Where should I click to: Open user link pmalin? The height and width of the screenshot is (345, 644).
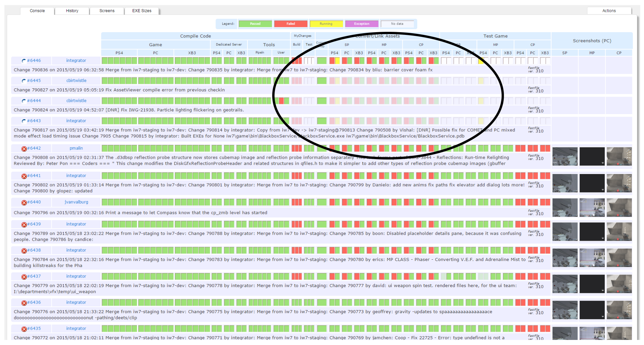pyautogui.click(x=76, y=148)
